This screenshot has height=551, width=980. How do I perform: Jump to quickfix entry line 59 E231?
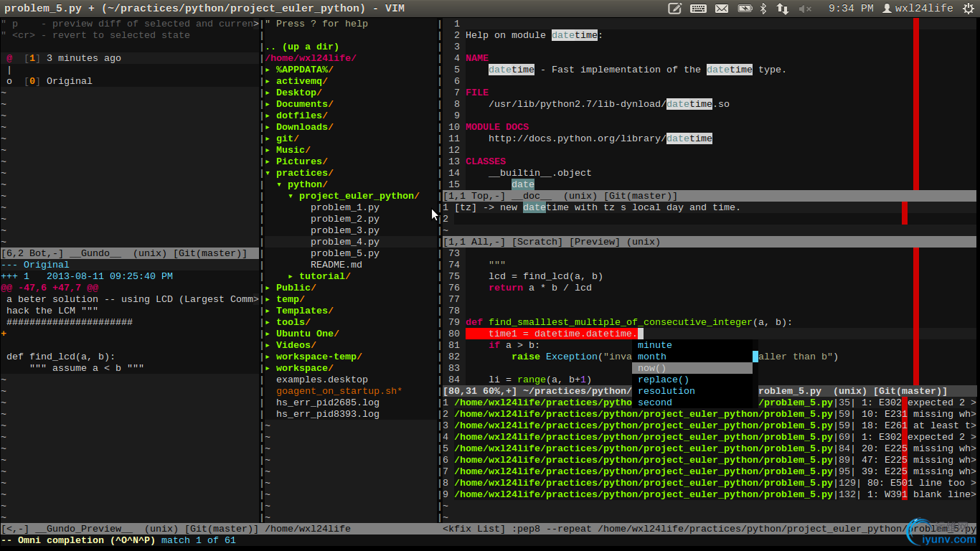pyautogui.click(x=710, y=414)
